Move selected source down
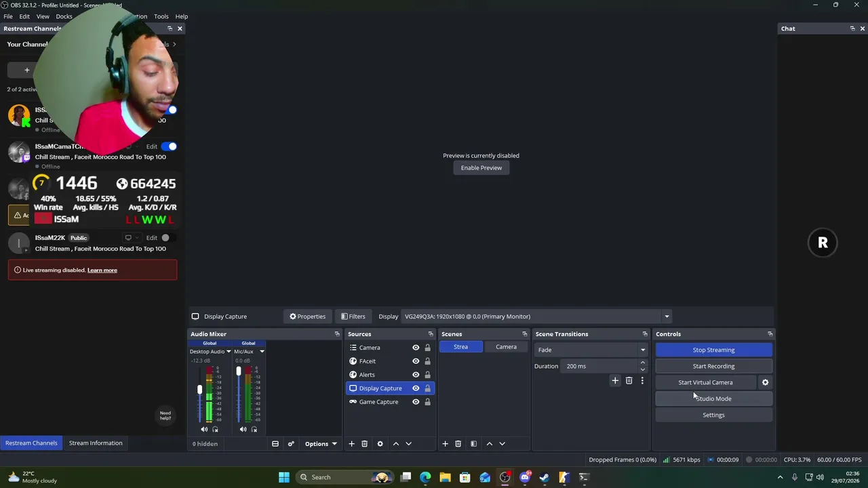 coord(408,444)
